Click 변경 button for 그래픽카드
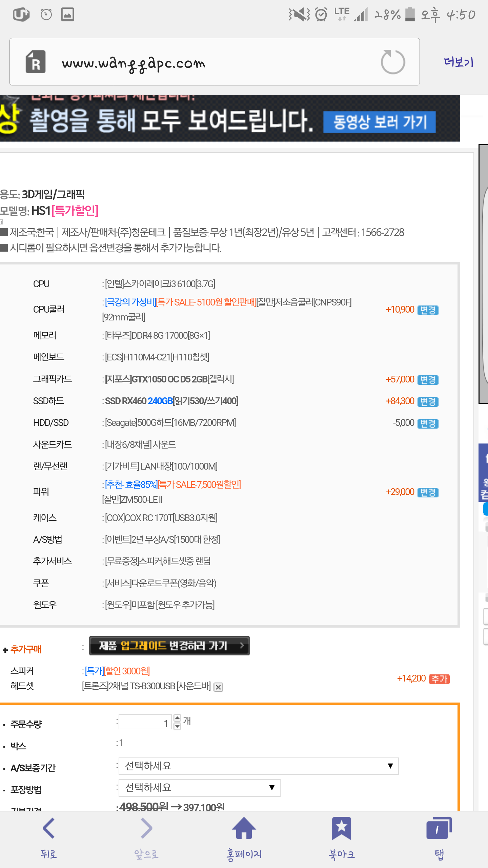 [x=428, y=380]
